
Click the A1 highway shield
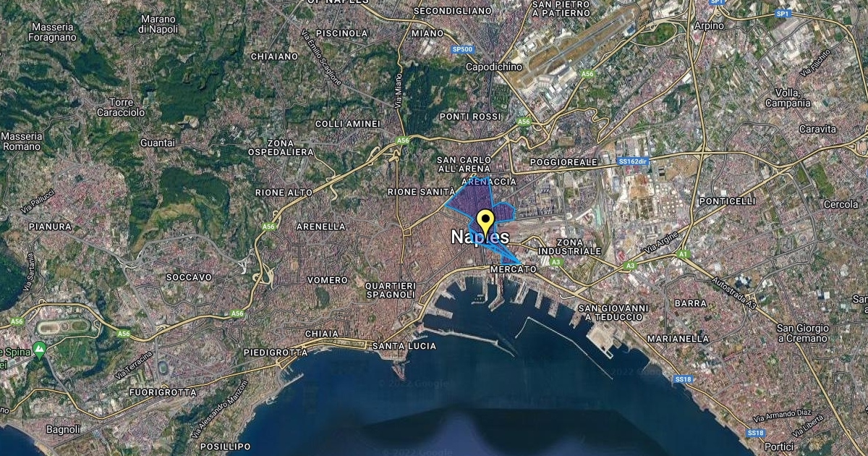click(x=683, y=254)
